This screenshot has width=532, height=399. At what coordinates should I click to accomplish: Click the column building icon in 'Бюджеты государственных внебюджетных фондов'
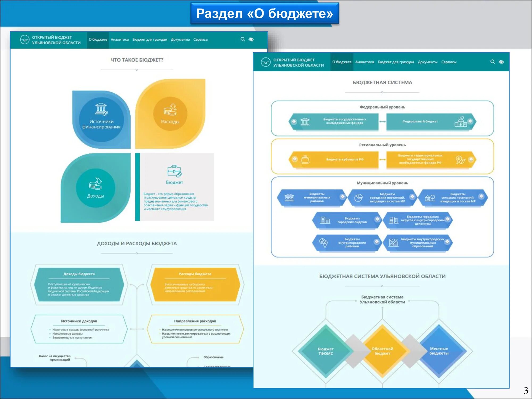305,122
